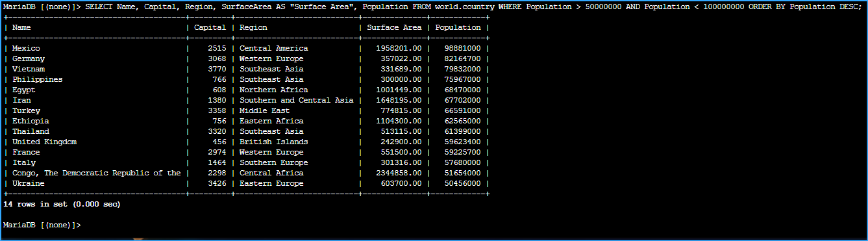Screen dimensions: 868x241
Task: Click the '14 rows in set' status line
Action: click(62, 205)
